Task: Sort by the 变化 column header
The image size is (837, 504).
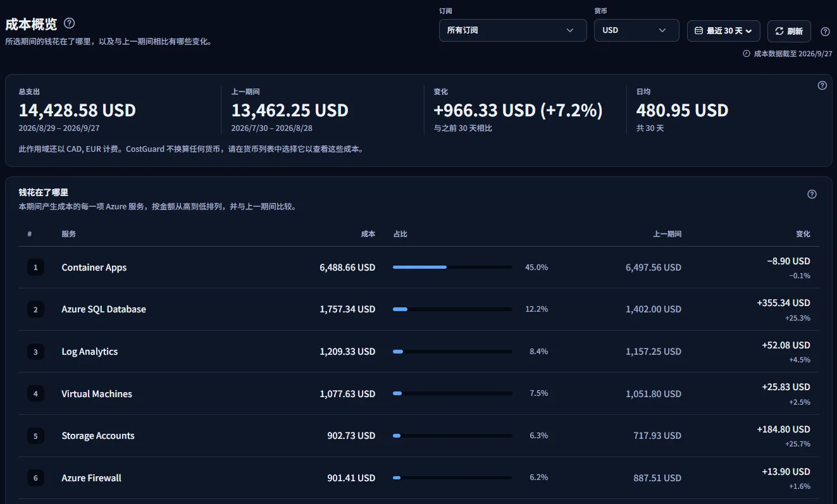Action: (803, 234)
